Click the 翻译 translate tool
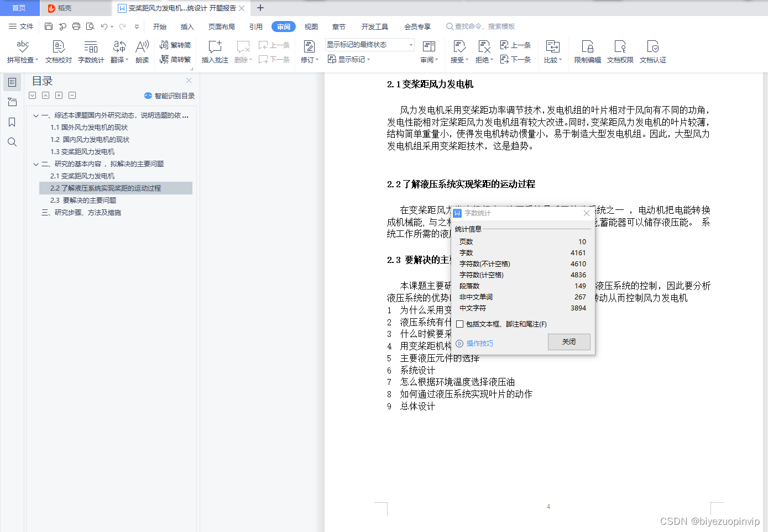The height and width of the screenshot is (532, 768). pyautogui.click(x=119, y=51)
